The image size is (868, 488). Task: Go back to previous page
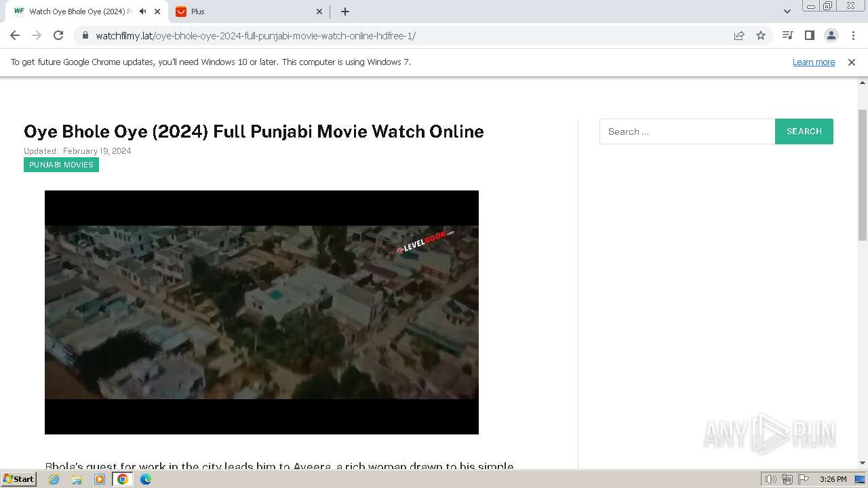[x=15, y=35]
